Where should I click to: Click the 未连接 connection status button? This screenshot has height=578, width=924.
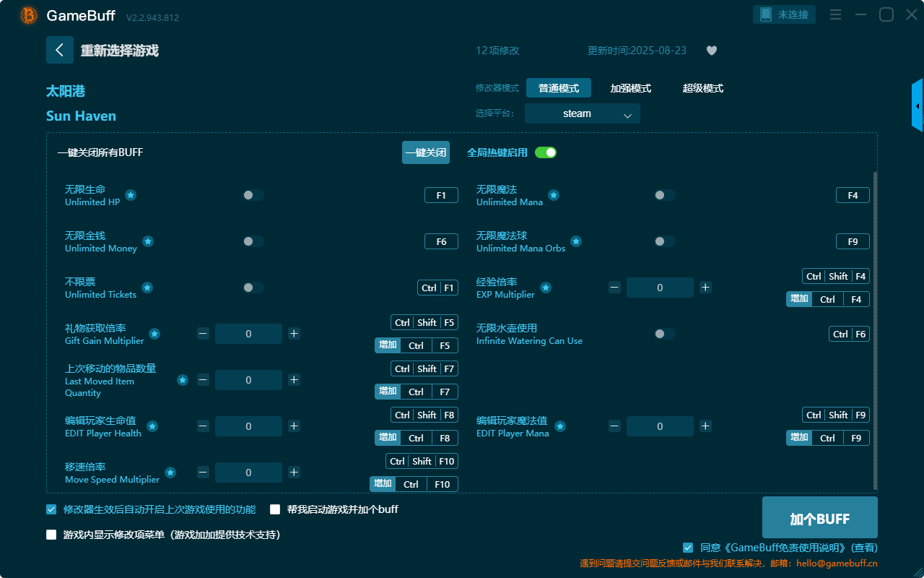[x=785, y=14]
